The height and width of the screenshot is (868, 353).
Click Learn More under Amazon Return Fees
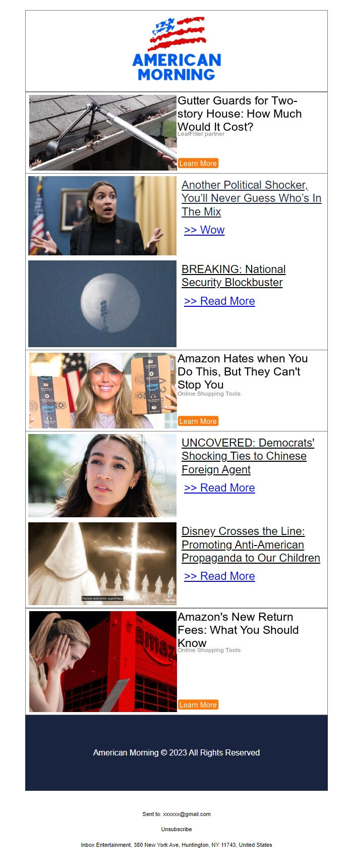point(198,705)
